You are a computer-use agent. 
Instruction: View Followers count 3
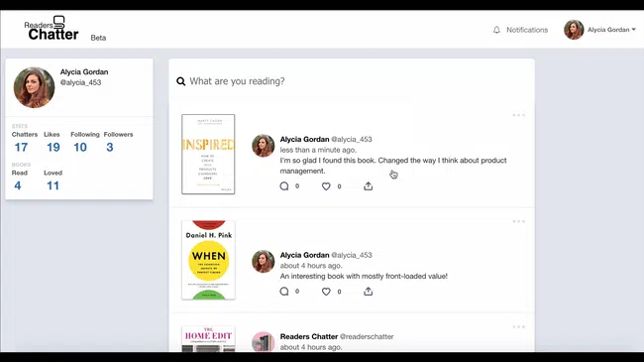click(110, 147)
